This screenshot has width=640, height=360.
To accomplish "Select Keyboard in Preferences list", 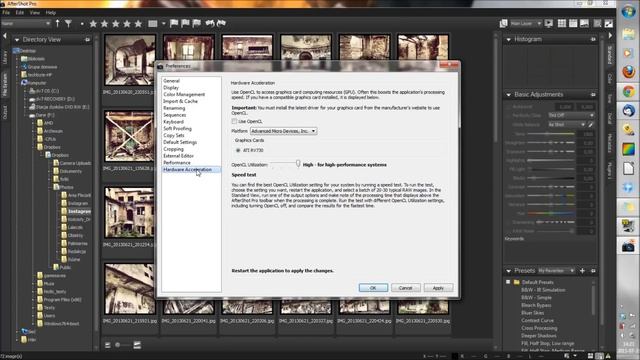I will [173, 122].
